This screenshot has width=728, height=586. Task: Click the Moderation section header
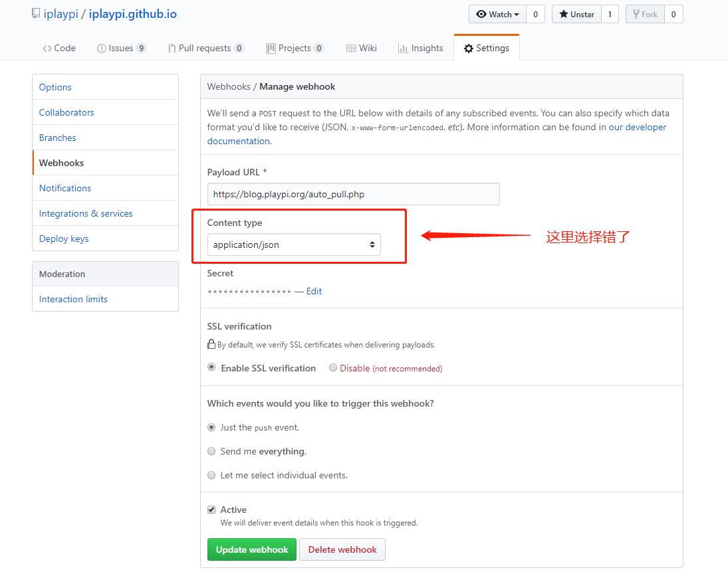pyautogui.click(x=106, y=274)
